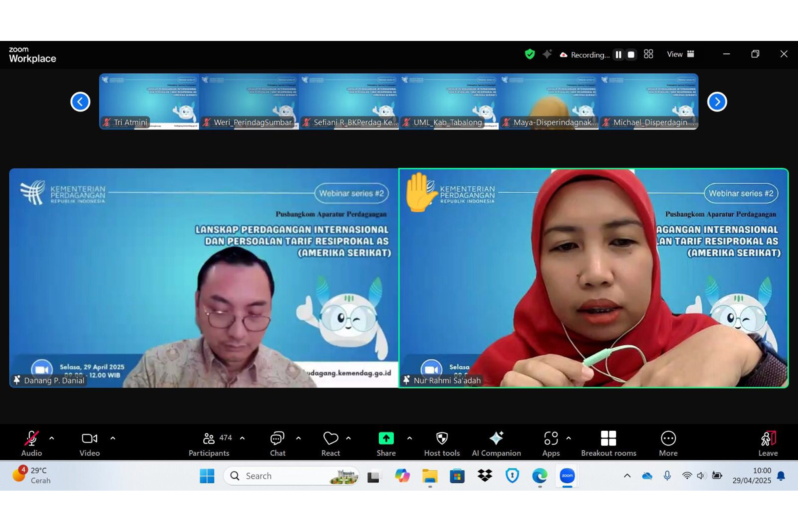Screen dimensions: 798x532
Task: Click the microphone tray icon
Action: [667, 476]
